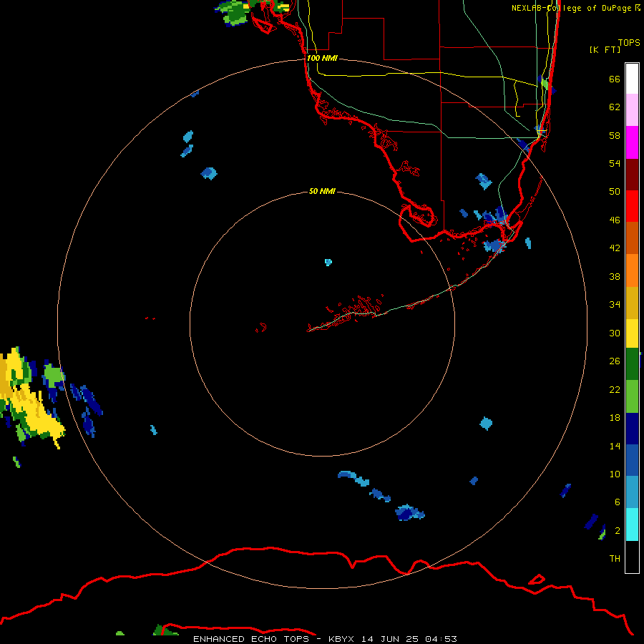Click the yellow legend swatch near 30
644x644 pixels.
[632, 333]
